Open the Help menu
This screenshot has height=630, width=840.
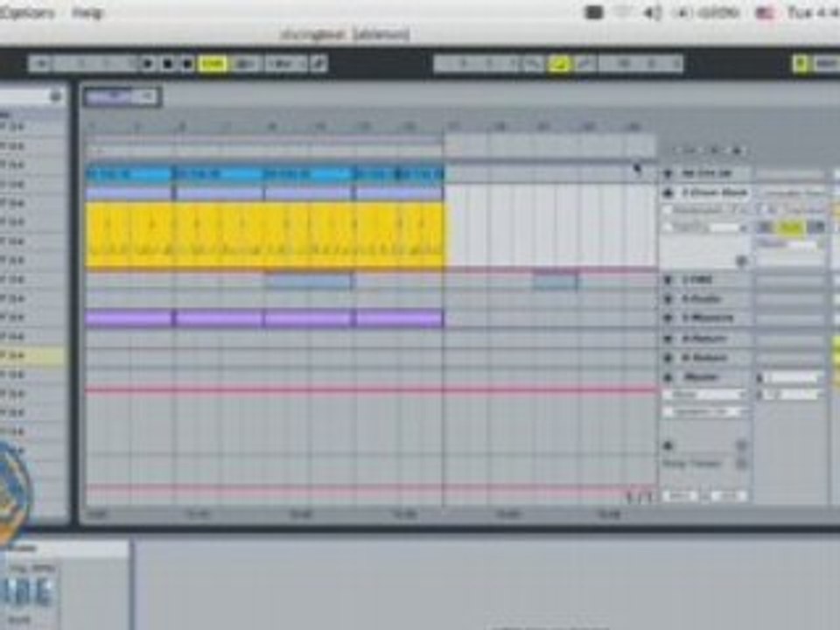click(87, 12)
